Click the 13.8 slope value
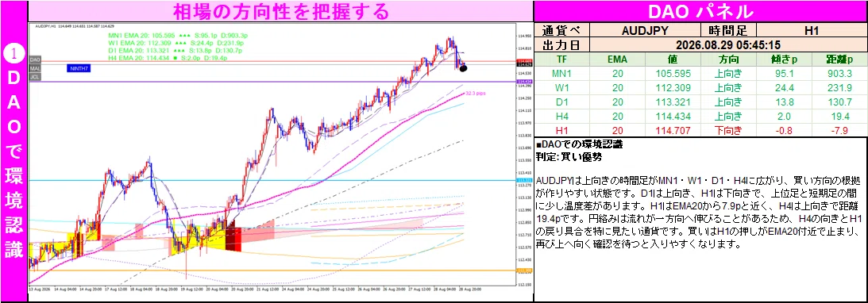868x303 pixels. point(783,102)
